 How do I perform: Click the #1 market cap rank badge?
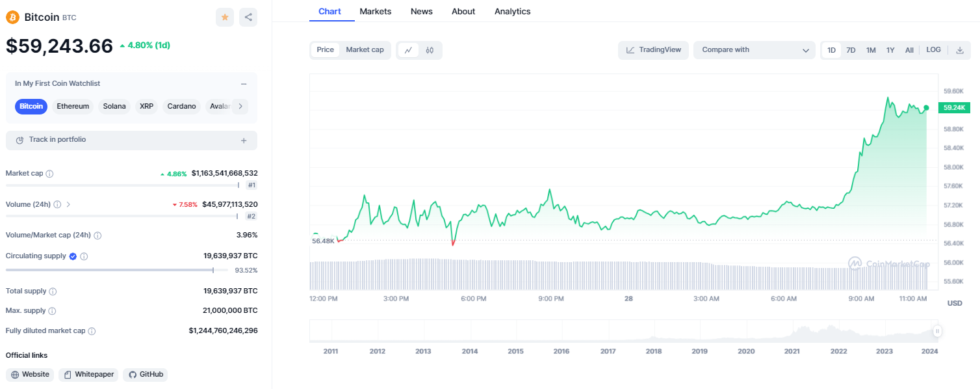(251, 185)
